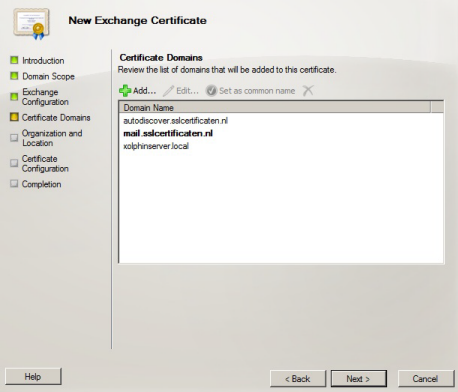Select the Certificate Configuration step label
The height and width of the screenshot is (392, 458).
point(45,164)
